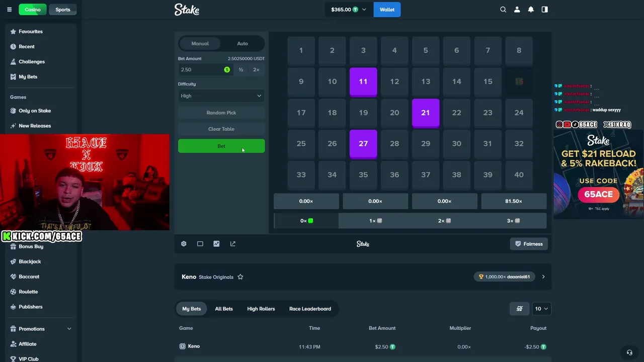Open My Bets in the sidebar
This screenshot has height=362, width=644.
click(x=28, y=77)
